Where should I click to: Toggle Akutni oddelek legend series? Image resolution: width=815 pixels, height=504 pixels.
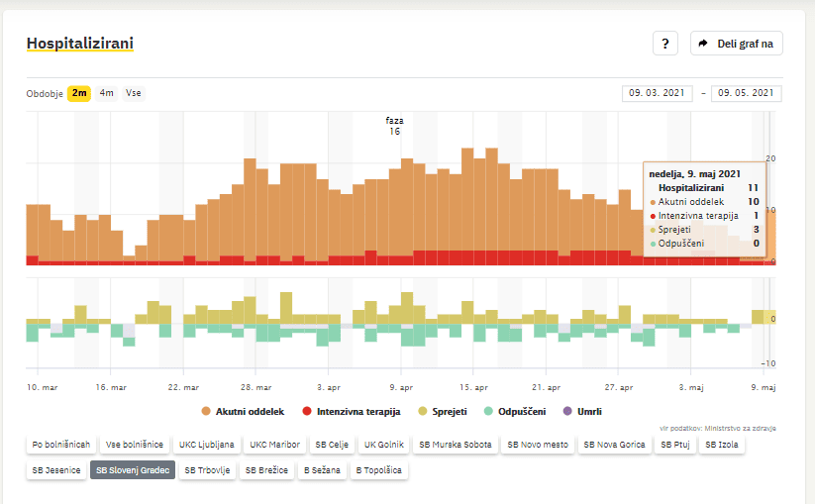tap(243, 411)
